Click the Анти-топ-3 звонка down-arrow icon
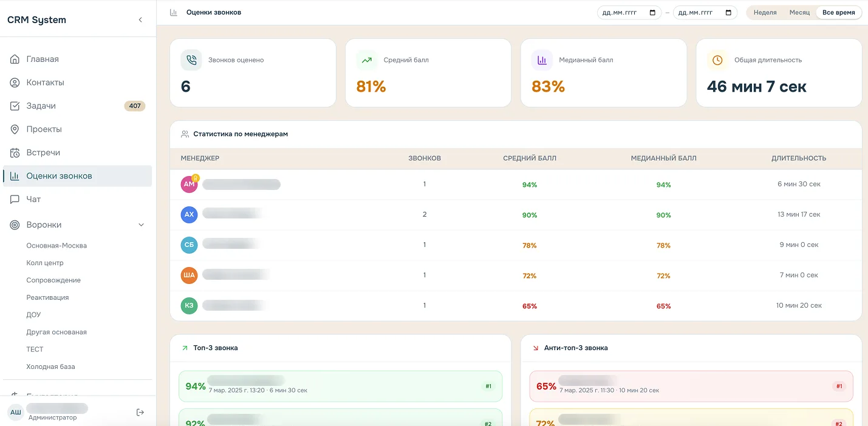868x426 pixels. coord(536,348)
